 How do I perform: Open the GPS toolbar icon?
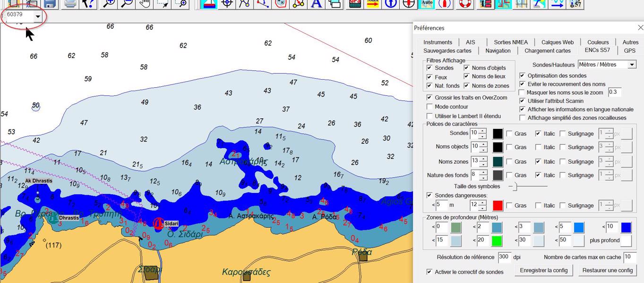coord(355,4)
